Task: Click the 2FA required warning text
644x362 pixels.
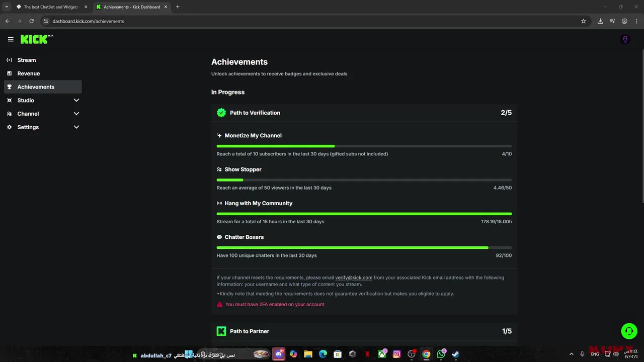Action: (275, 304)
